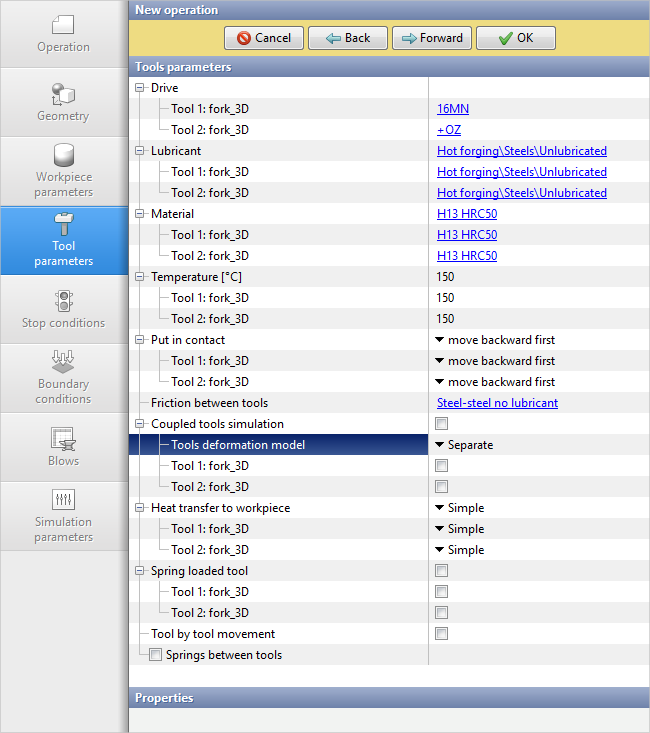Select the Blows hammer icon

63,438
